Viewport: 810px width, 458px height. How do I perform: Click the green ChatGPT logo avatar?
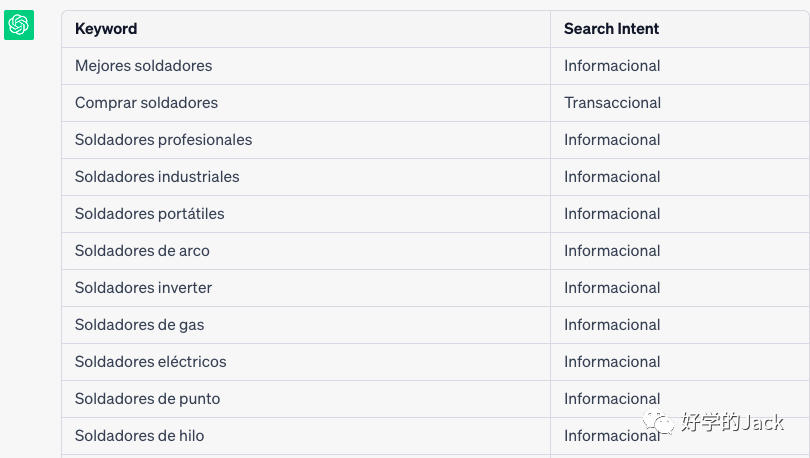[19, 25]
